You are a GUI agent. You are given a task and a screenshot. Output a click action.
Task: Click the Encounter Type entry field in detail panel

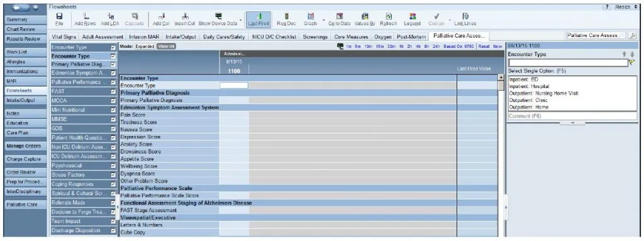(568, 63)
